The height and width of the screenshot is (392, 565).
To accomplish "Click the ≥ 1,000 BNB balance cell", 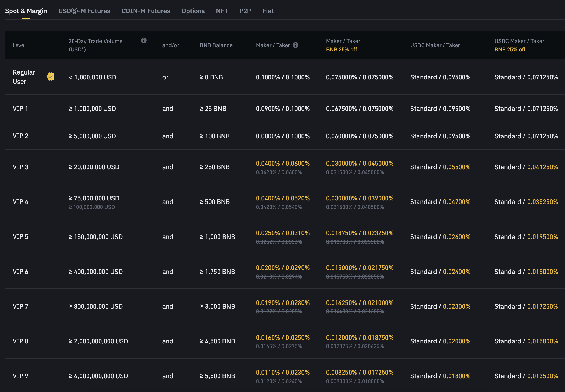I will click(x=217, y=237).
